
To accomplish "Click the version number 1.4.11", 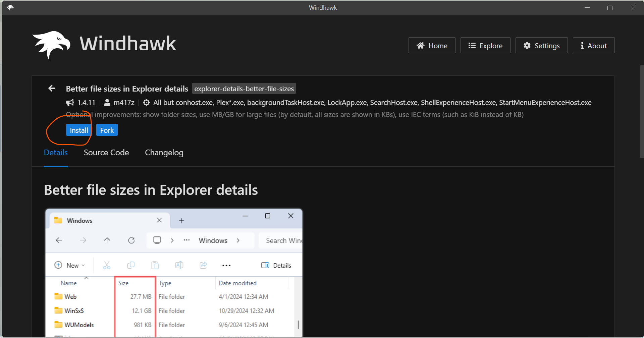I will [86, 103].
